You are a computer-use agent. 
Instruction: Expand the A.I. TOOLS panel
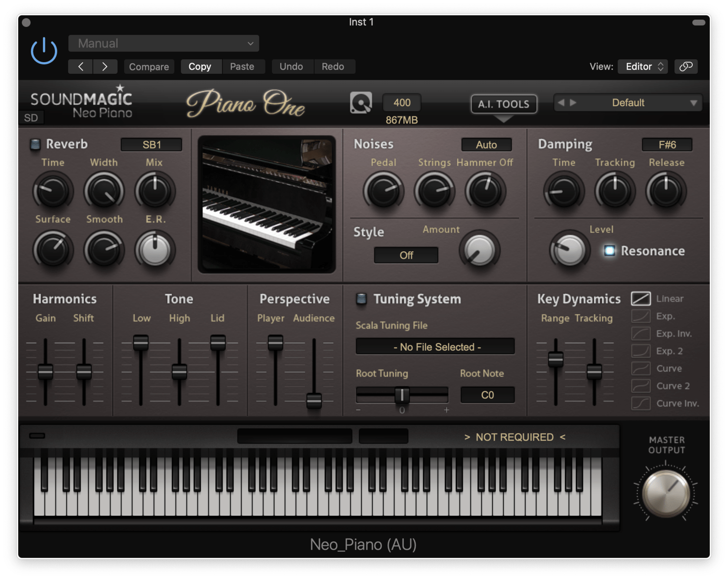point(504,104)
